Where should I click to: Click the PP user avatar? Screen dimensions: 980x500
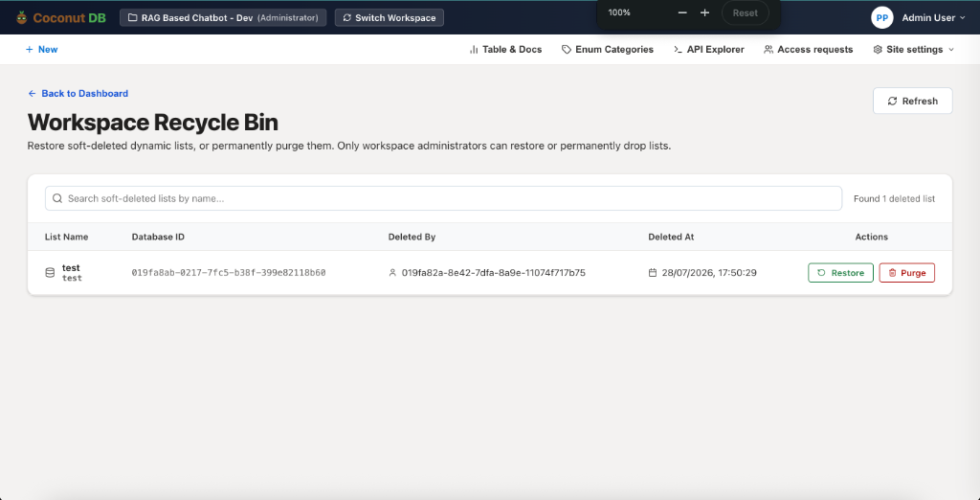(881, 17)
